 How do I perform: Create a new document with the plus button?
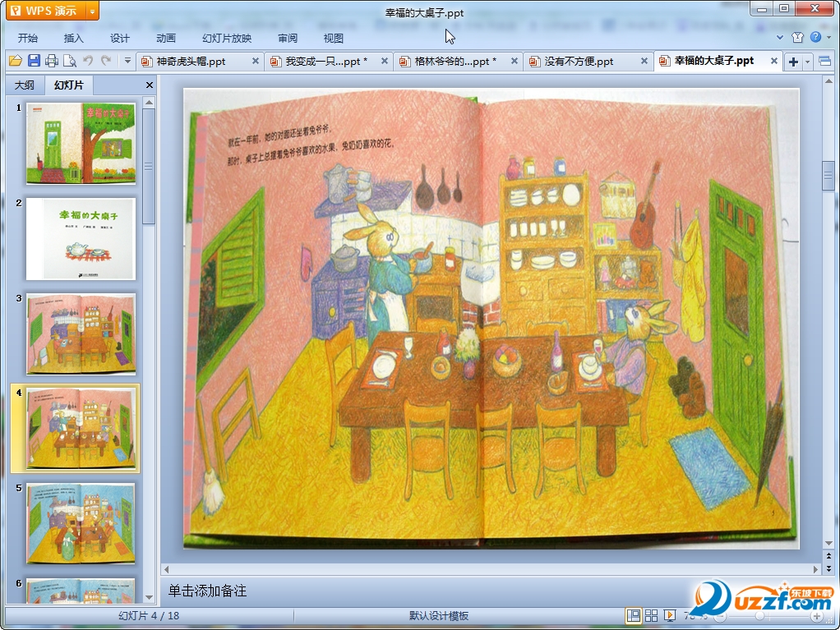(x=793, y=62)
